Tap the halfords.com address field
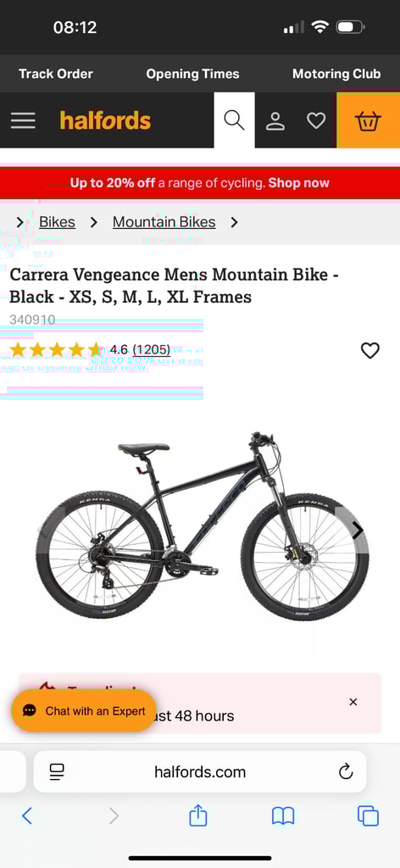 (200, 771)
